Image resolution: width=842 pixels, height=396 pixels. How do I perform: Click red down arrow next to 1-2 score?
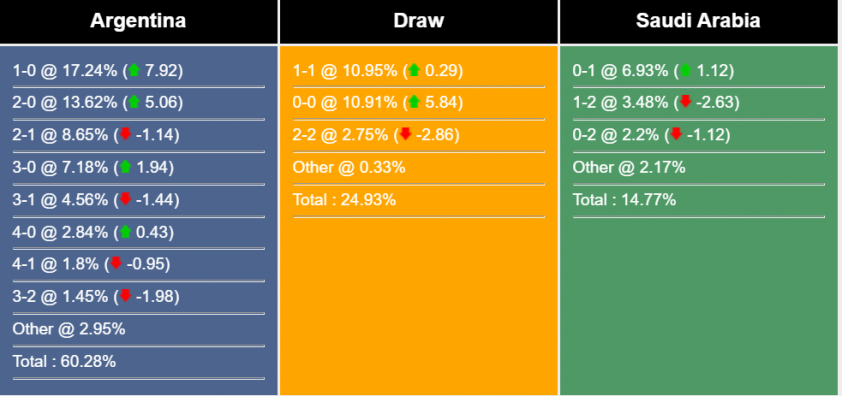tap(685, 102)
